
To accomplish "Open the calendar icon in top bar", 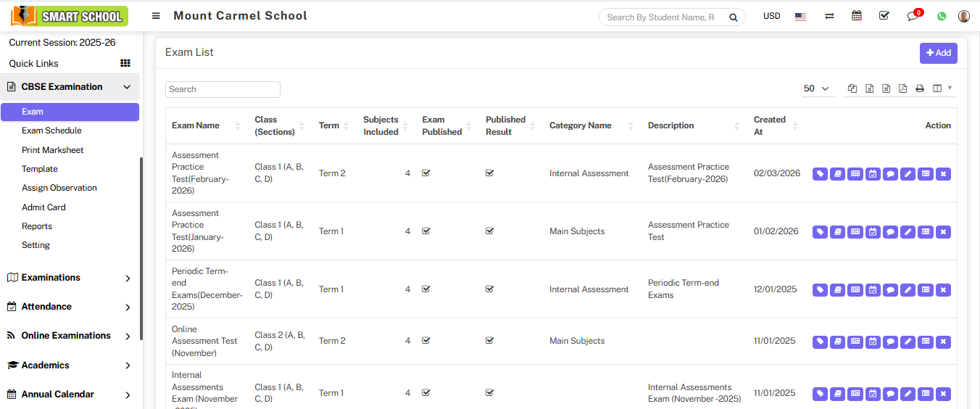I will (857, 16).
